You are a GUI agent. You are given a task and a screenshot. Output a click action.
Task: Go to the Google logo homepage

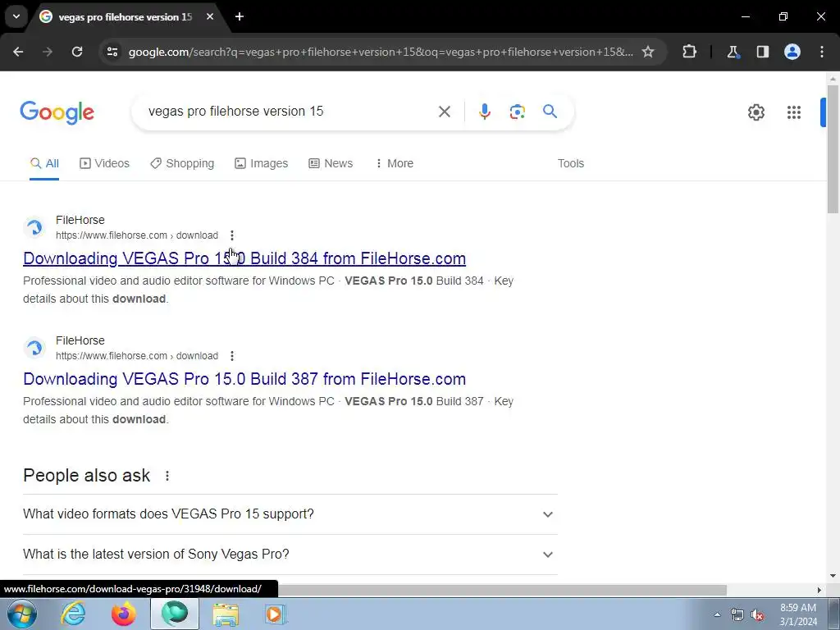(x=57, y=112)
